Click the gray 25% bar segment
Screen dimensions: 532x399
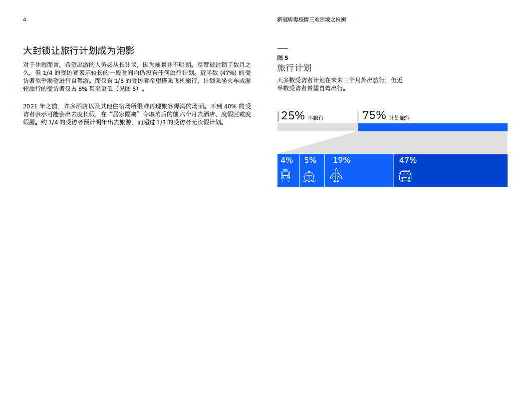tap(317, 127)
